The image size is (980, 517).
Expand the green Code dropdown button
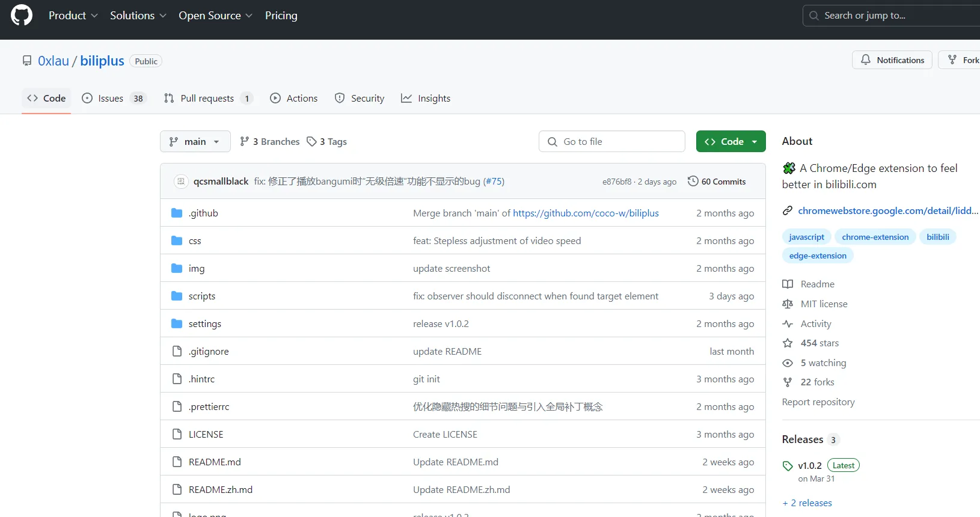730,142
